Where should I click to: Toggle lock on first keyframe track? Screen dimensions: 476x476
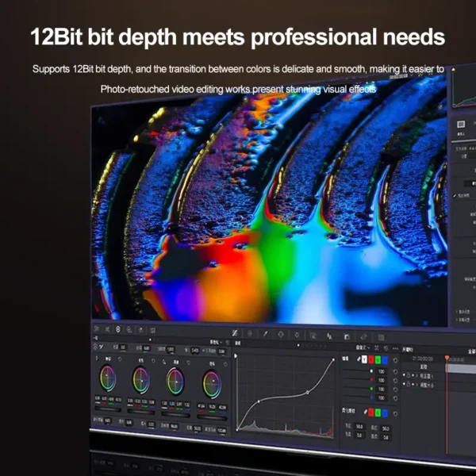point(409,375)
